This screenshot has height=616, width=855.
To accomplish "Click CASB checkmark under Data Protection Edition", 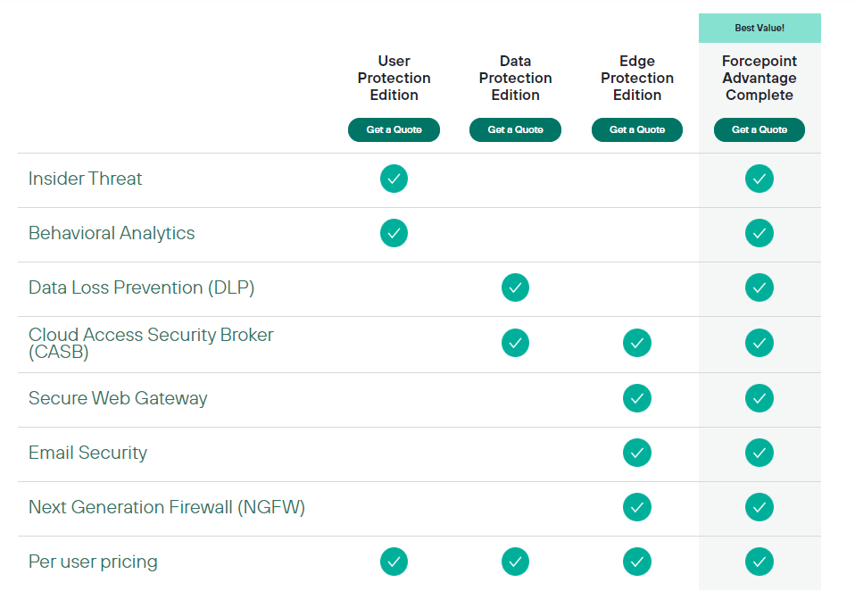I will [515, 343].
